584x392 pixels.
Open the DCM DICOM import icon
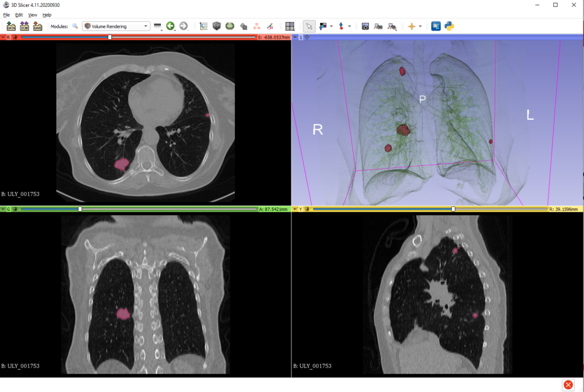click(x=24, y=26)
